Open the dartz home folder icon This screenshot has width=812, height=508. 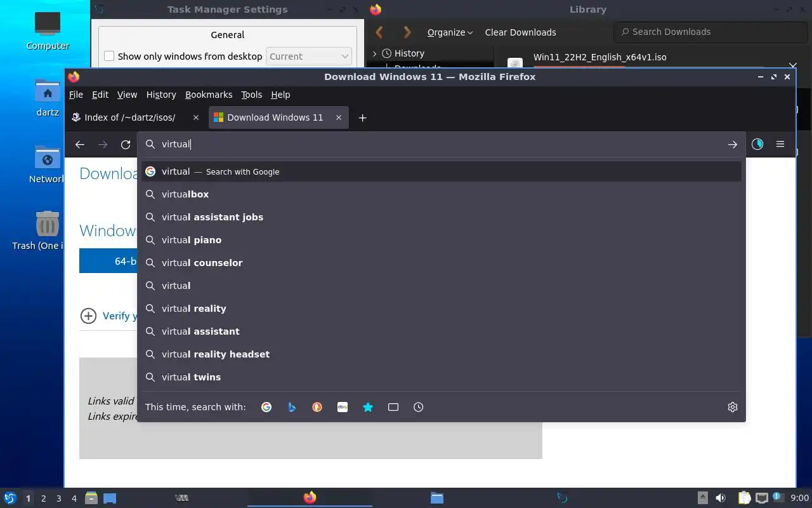(48, 98)
